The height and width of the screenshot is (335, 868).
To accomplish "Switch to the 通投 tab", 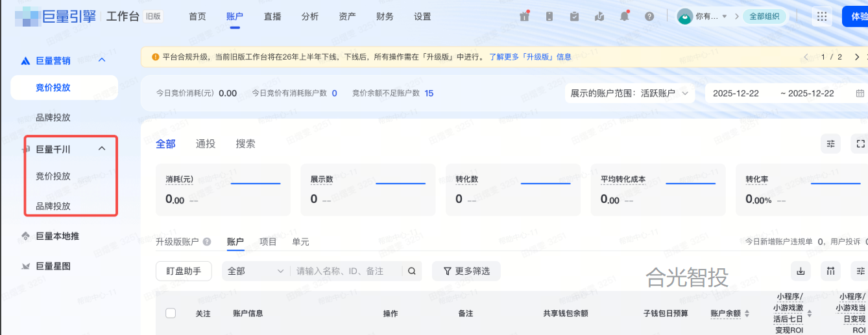I will [206, 144].
